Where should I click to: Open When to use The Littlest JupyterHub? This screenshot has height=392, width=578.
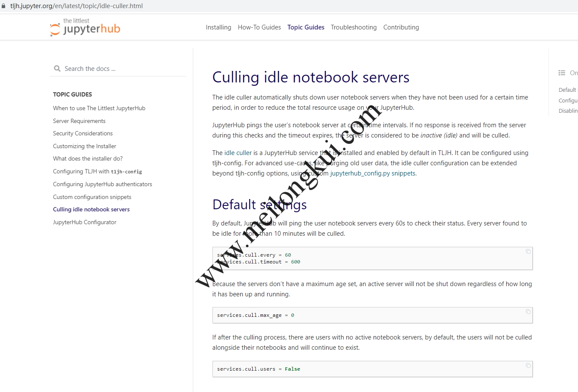click(x=99, y=108)
